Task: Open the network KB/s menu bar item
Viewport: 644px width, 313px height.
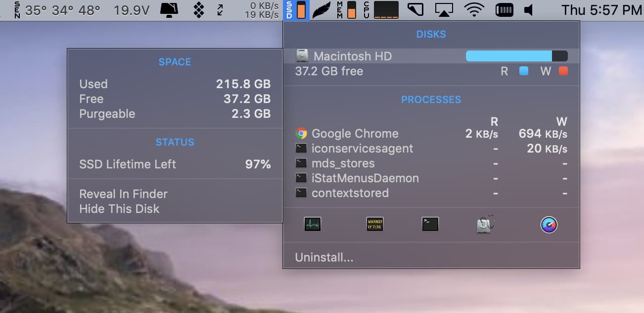Action: (x=262, y=10)
